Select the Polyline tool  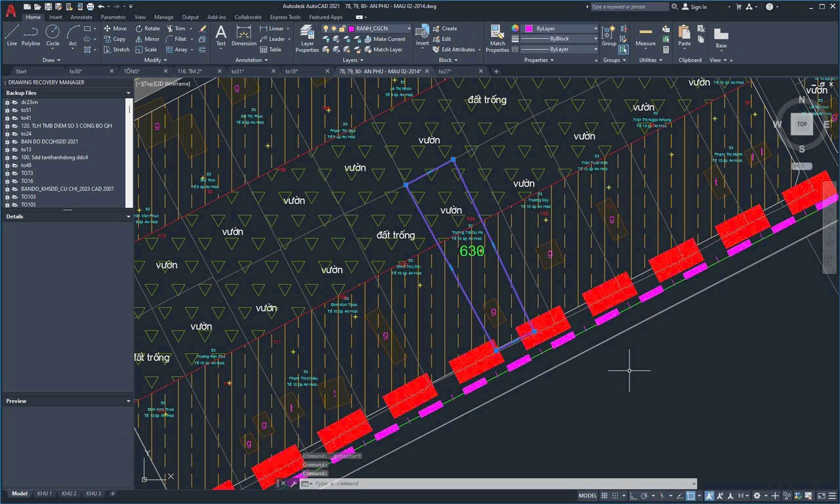[31, 35]
